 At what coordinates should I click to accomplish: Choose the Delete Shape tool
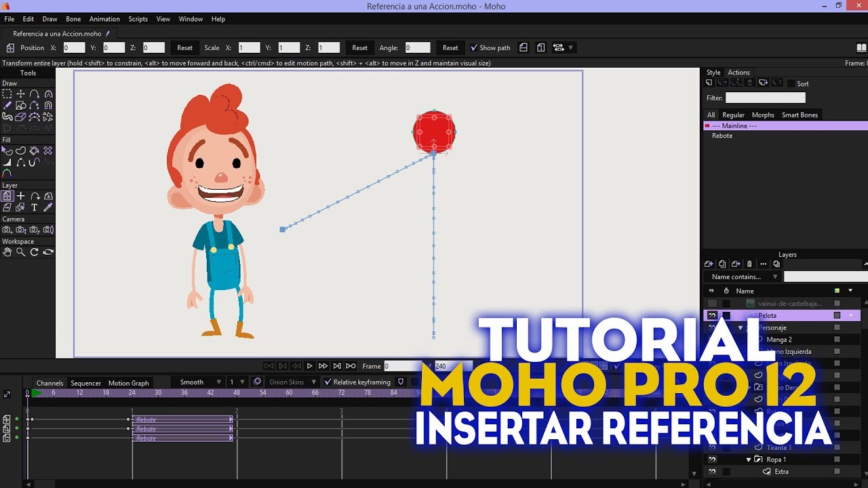(x=47, y=150)
